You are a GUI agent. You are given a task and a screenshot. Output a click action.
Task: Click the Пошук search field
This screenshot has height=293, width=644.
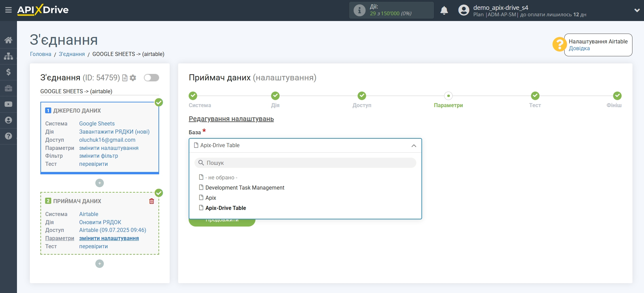point(305,163)
